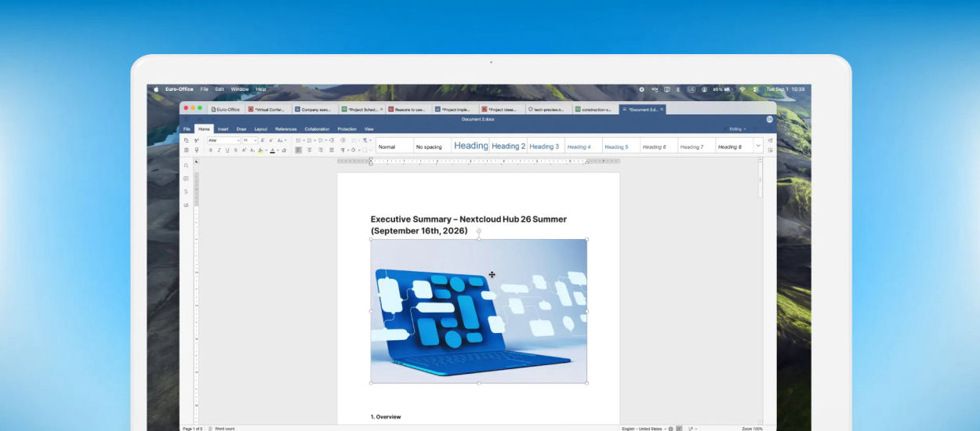Increase indent of the paragraph

pyautogui.click(x=343, y=140)
